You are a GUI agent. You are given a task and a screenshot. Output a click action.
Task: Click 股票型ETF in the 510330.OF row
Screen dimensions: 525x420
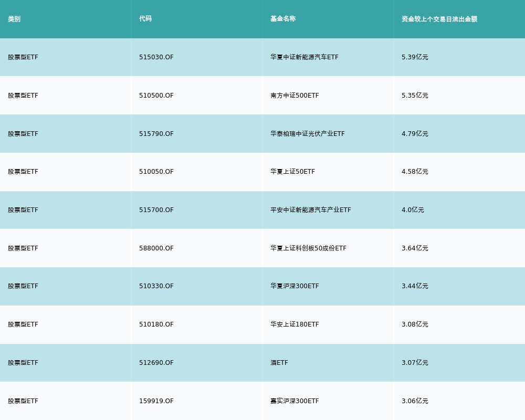(23, 286)
